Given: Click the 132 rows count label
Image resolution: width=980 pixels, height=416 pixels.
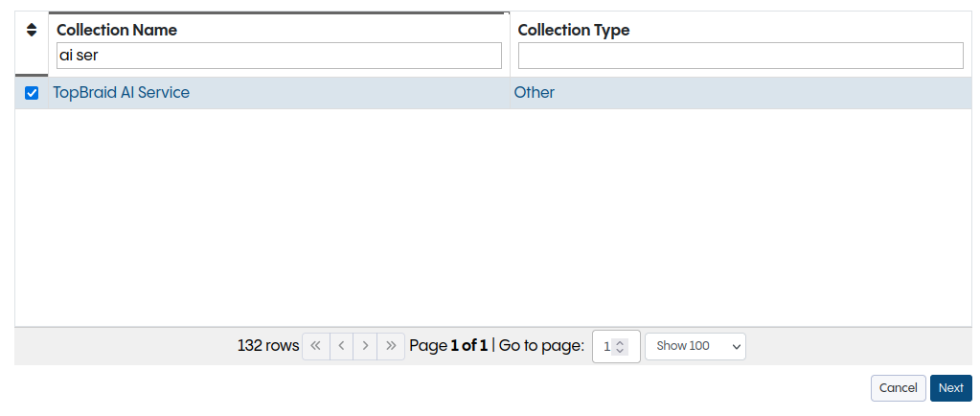Looking at the screenshot, I should pyautogui.click(x=268, y=346).
